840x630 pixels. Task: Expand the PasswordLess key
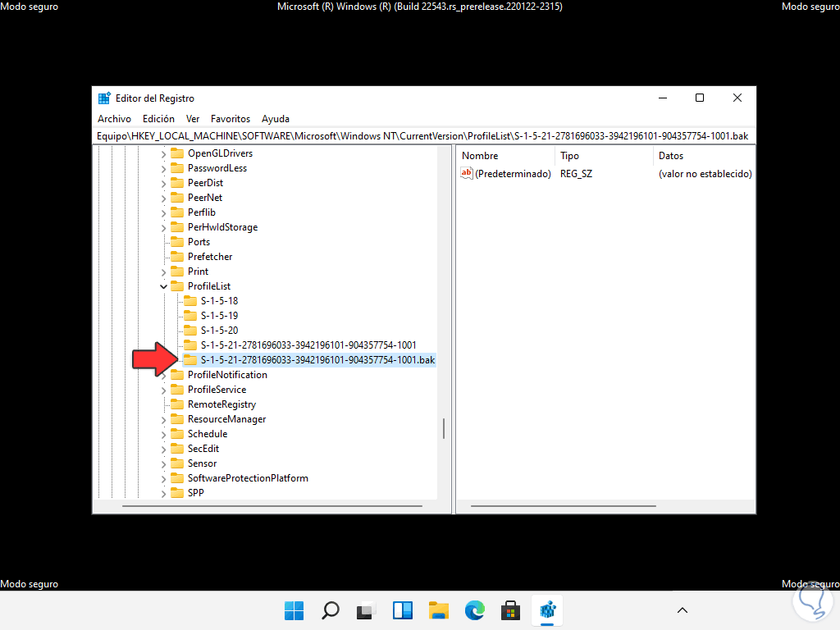pyautogui.click(x=164, y=169)
